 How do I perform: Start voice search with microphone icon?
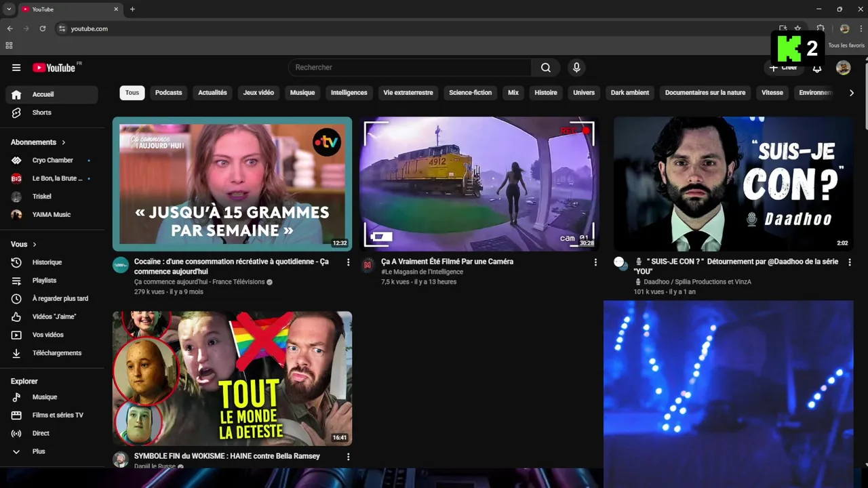click(x=576, y=68)
